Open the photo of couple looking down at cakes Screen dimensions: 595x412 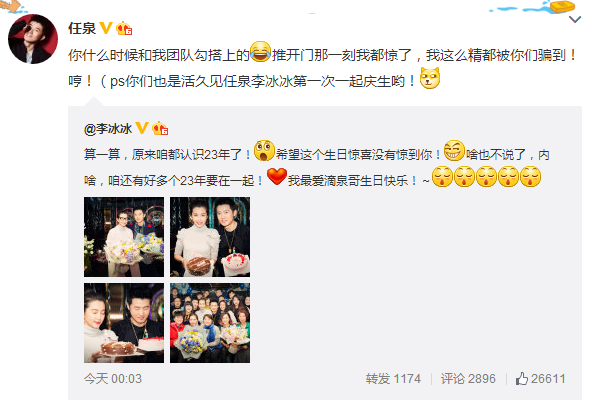click(124, 323)
